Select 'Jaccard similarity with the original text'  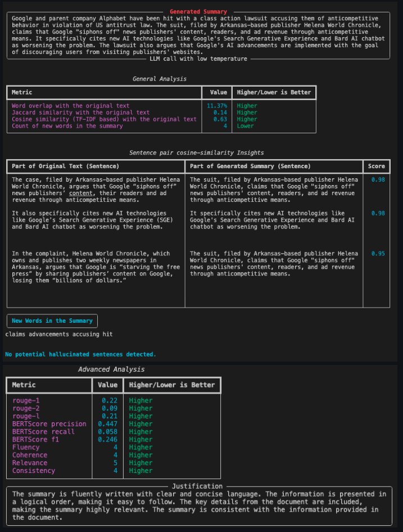pyautogui.click(x=80, y=112)
